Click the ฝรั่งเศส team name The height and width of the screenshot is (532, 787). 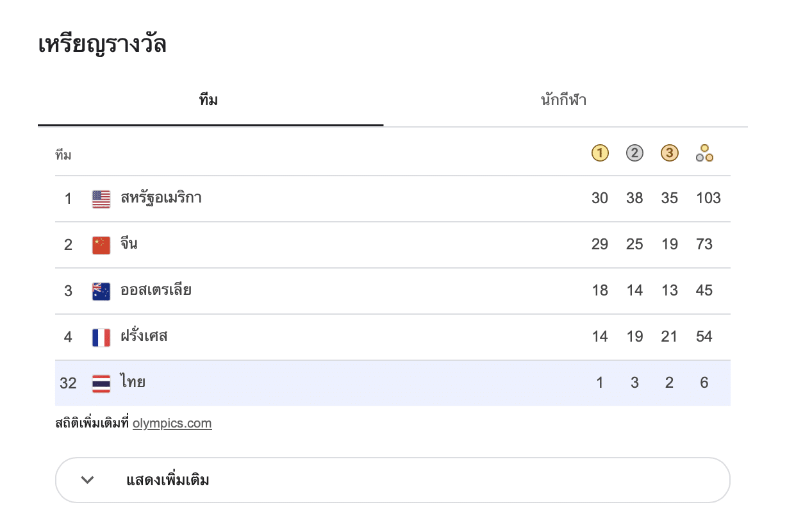coord(144,337)
